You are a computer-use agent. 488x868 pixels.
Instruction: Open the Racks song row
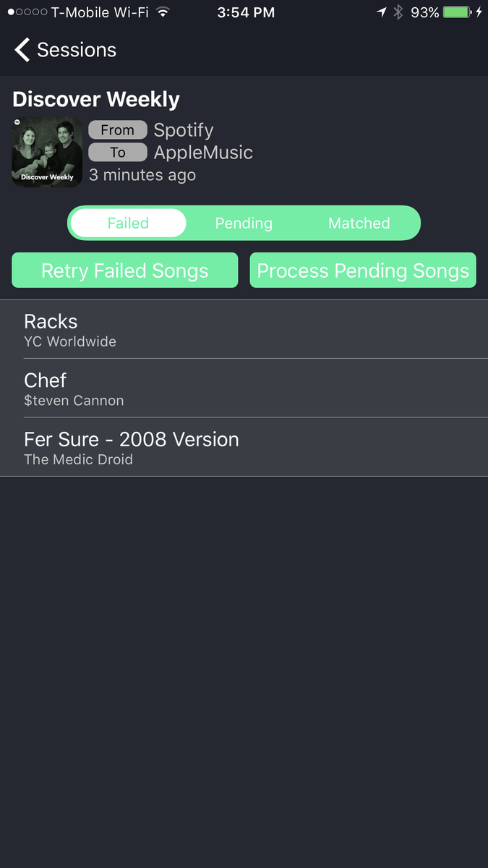(x=244, y=329)
